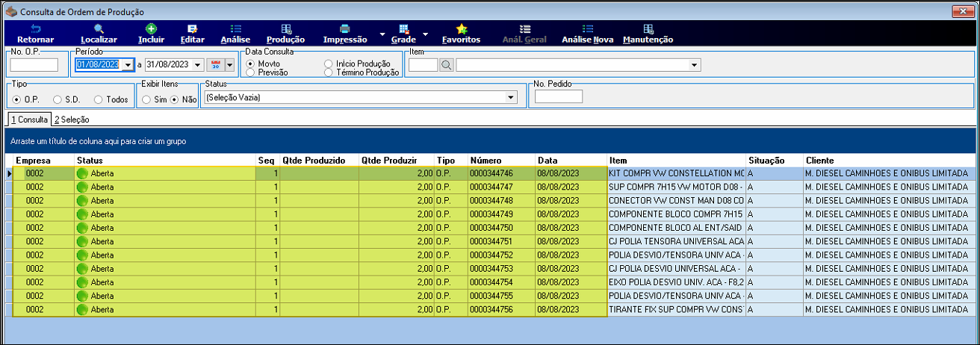Sort by the Empresa column header
The image size is (980, 345).
43,161
